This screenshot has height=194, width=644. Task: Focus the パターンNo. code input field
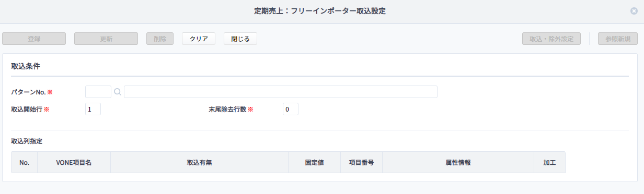pyautogui.click(x=98, y=92)
